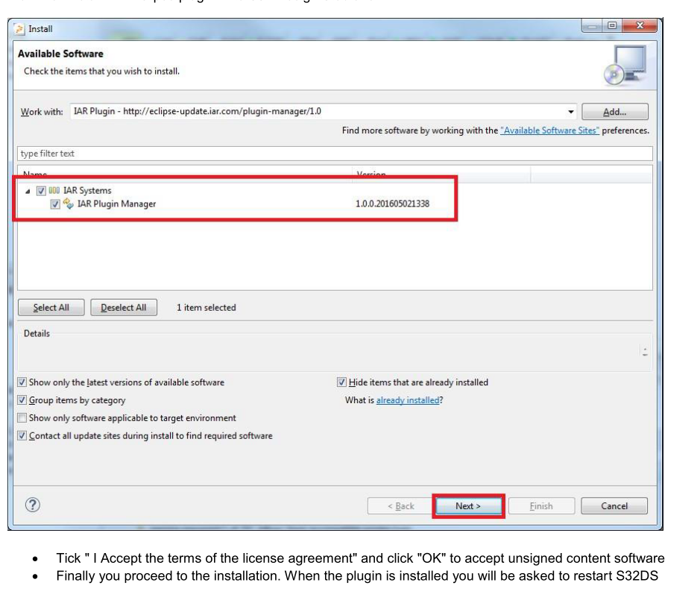Click the Work with URL combo field
This screenshot has height=600, width=700.
pos(323,111)
